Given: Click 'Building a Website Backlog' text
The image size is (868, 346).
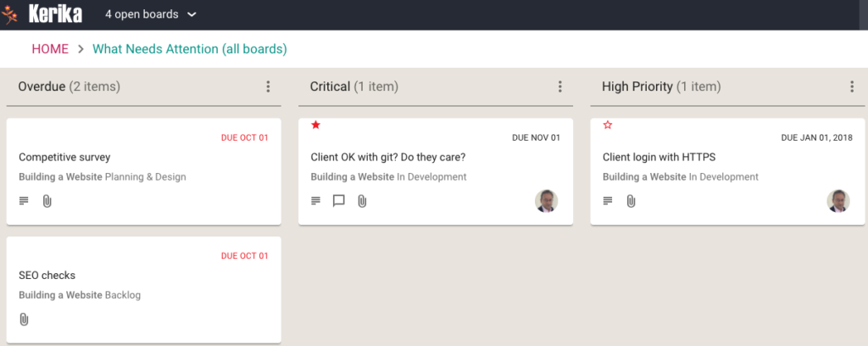Looking at the screenshot, I should pos(80,295).
